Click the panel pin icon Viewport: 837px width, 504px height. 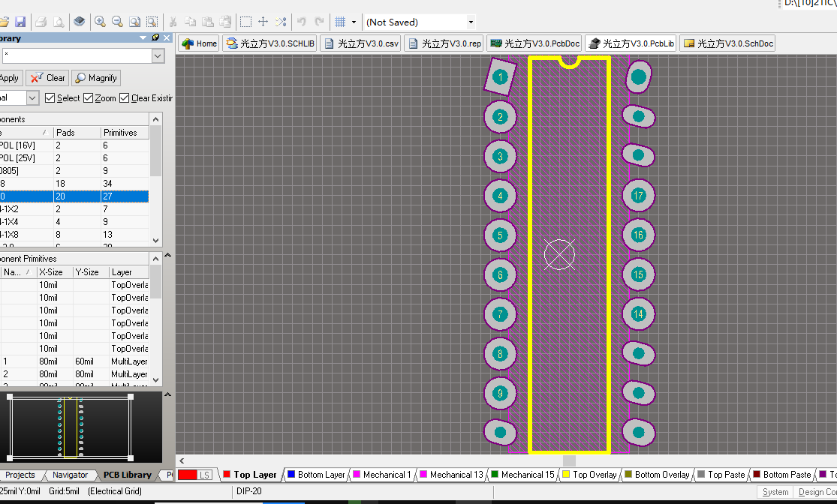point(155,37)
